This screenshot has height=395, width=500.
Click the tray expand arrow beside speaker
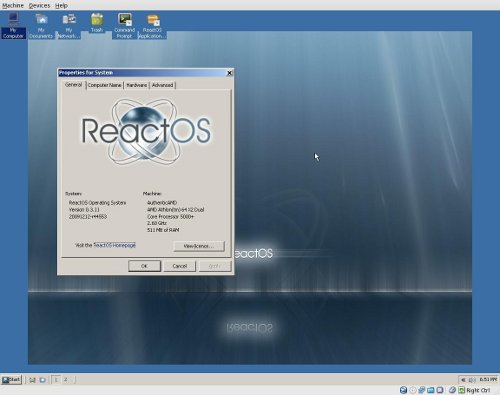[463, 380]
